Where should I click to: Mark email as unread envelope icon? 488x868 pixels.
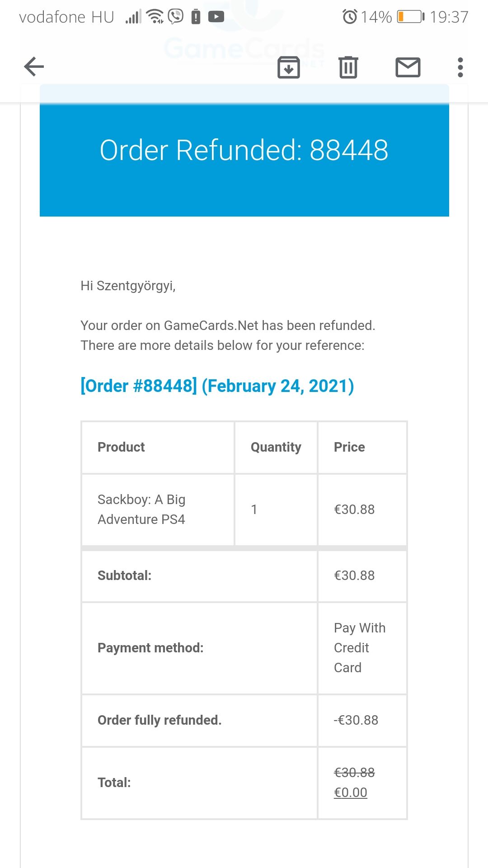pos(408,67)
